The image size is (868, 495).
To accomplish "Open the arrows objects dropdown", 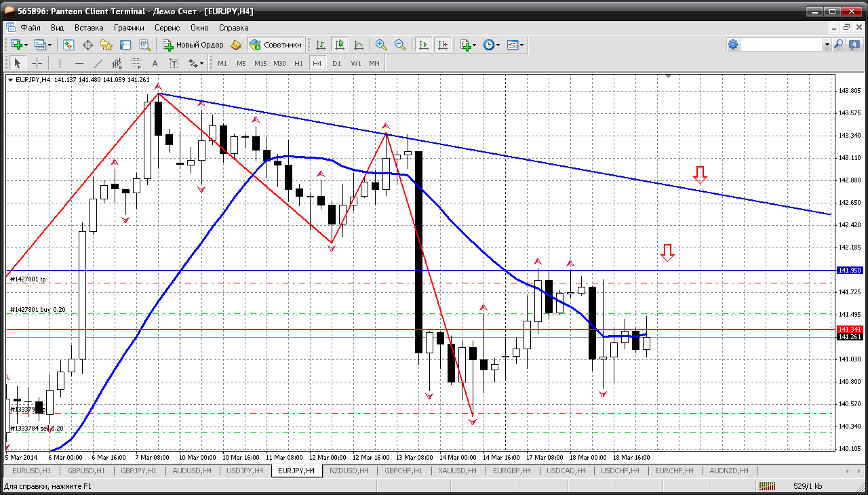I will pos(196,63).
